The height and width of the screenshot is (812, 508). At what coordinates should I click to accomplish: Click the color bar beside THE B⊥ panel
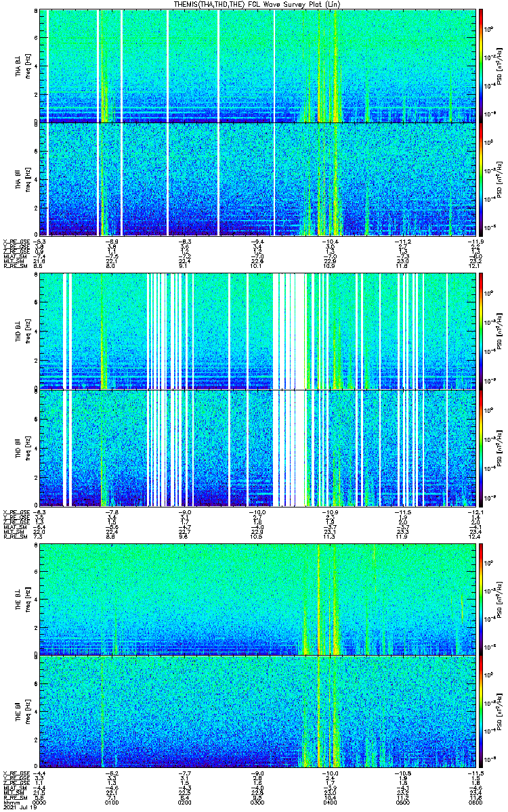click(482, 599)
